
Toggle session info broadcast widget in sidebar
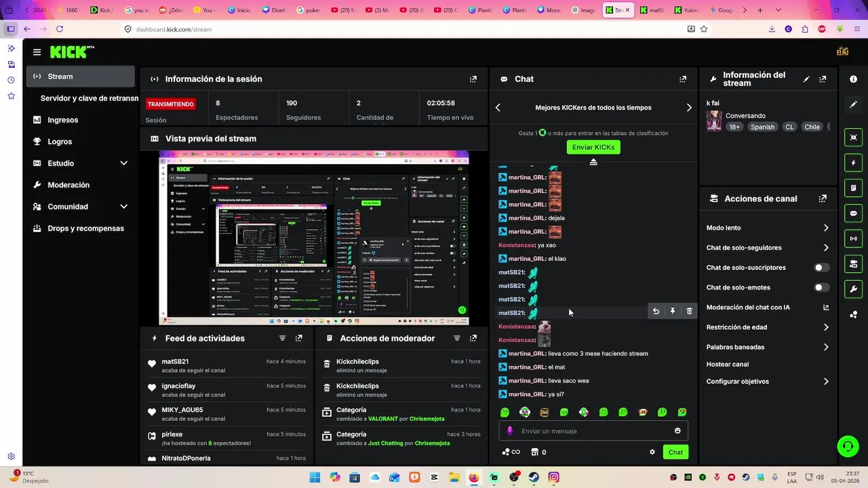pos(853,239)
